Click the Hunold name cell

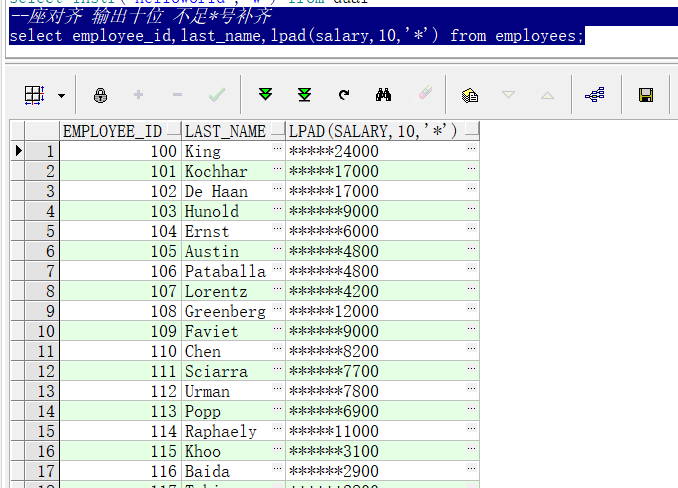click(233, 211)
